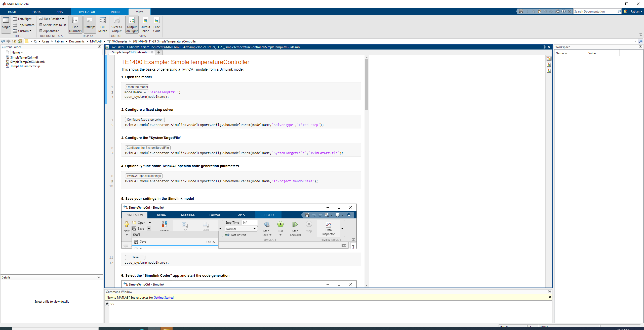Click the Documents folder in the address path

(77, 41)
